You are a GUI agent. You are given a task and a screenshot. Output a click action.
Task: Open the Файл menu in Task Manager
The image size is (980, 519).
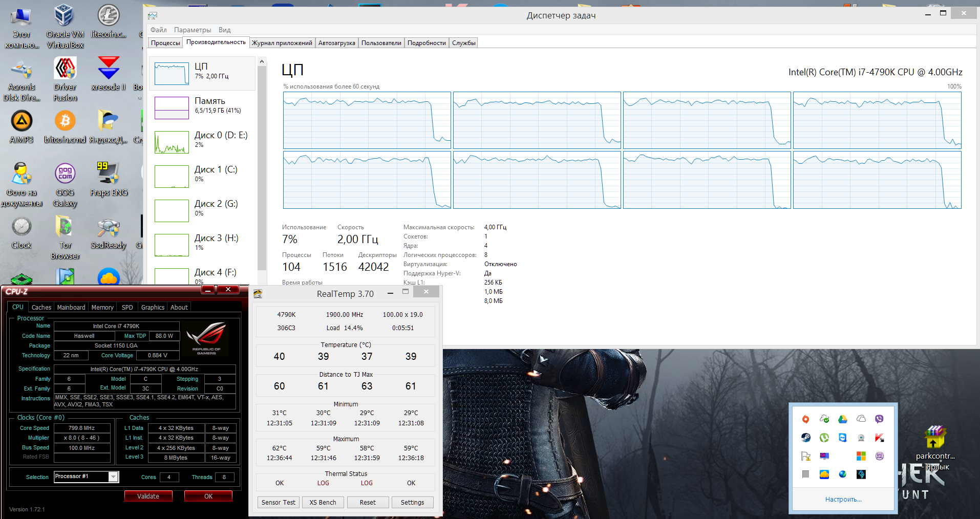(x=159, y=30)
